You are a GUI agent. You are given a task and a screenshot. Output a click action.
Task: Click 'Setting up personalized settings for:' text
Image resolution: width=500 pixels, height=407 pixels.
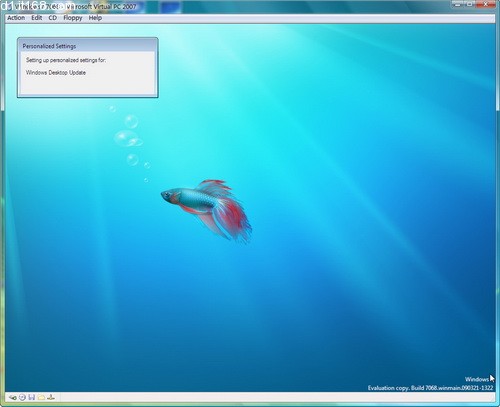click(66, 60)
